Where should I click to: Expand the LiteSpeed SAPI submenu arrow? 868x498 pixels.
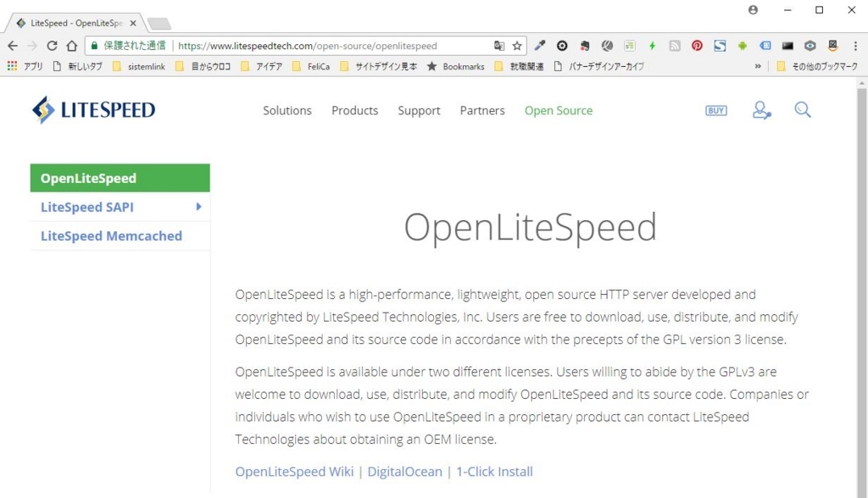(198, 207)
